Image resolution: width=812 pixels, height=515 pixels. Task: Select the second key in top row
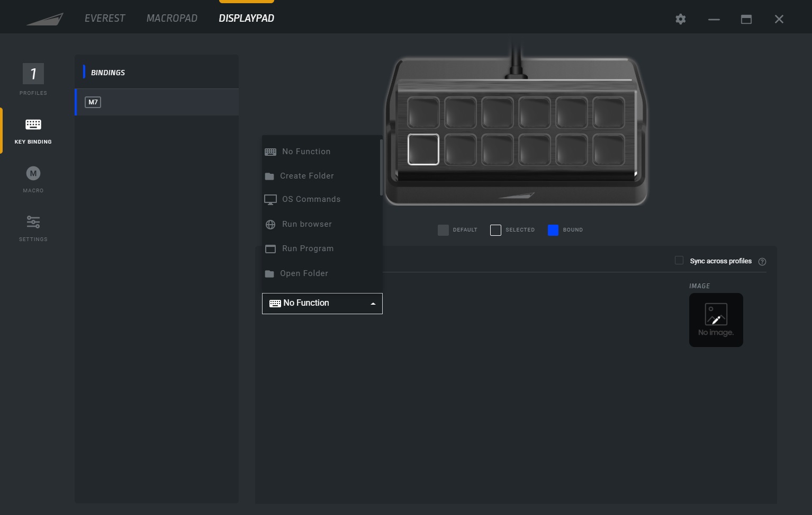pyautogui.click(x=461, y=112)
